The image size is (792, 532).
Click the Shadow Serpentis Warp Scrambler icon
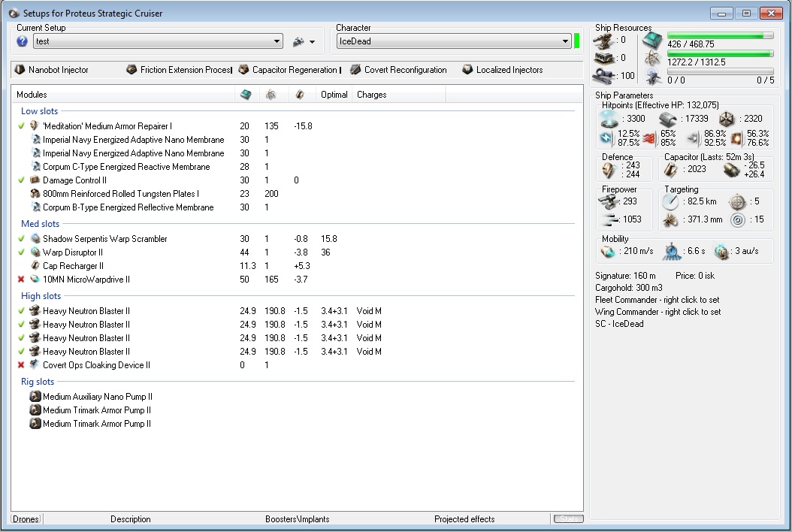click(x=35, y=239)
